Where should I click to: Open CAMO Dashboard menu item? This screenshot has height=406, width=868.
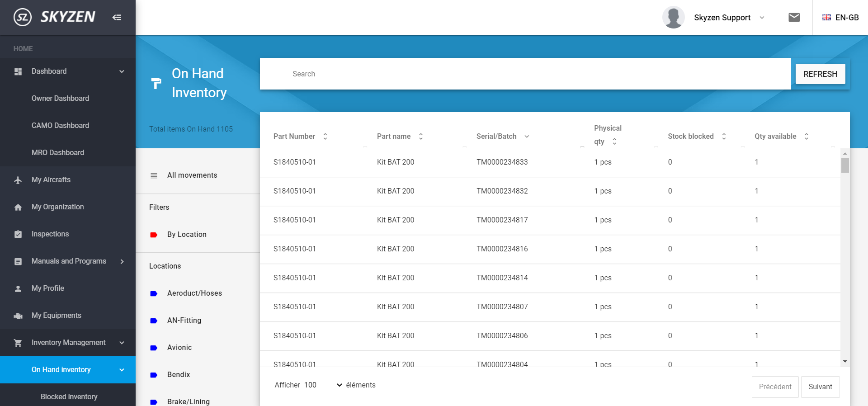pos(60,125)
